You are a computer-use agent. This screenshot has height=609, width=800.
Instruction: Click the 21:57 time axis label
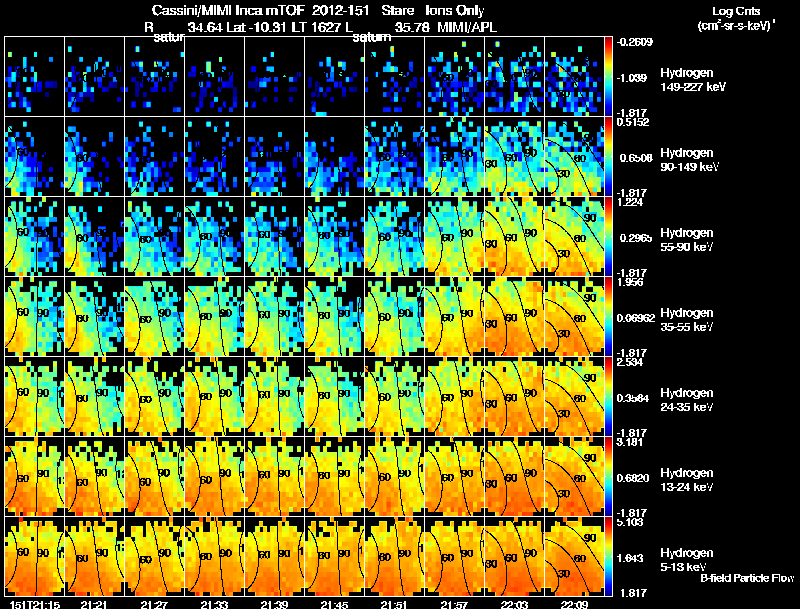pyautogui.click(x=454, y=604)
